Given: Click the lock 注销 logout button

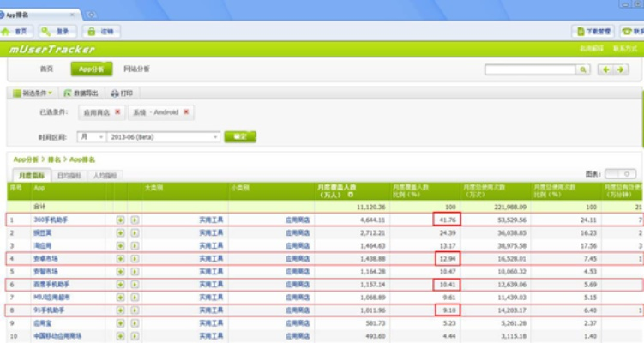Looking at the screenshot, I should tap(101, 31).
